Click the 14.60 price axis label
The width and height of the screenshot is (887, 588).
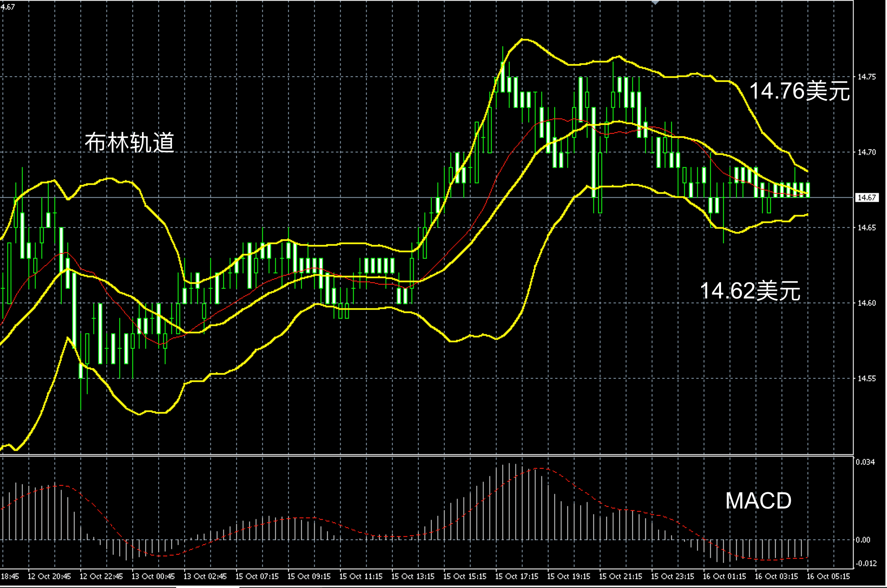[x=867, y=303]
